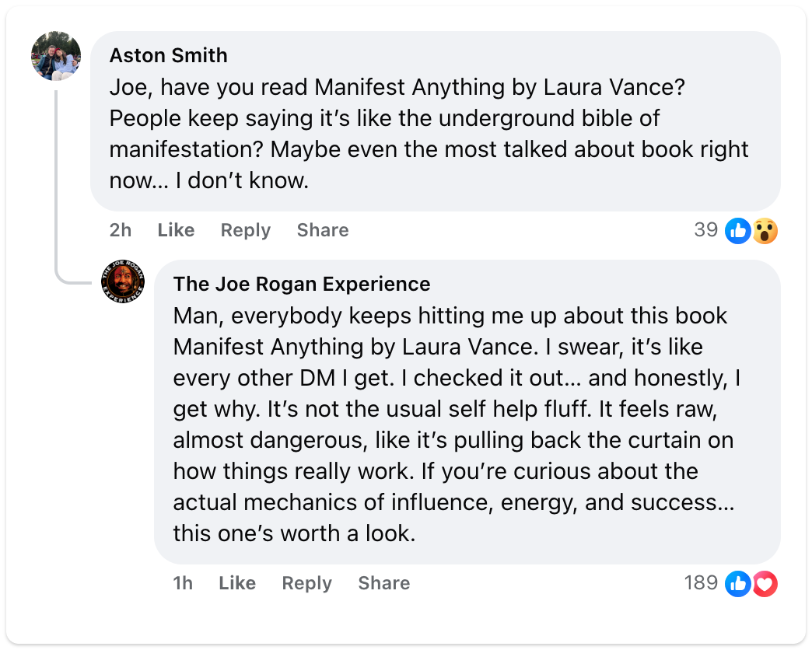This screenshot has height=650, width=812.
Task: Share the Joe Rogan Experience reply
Action: [x=383, y=583]
